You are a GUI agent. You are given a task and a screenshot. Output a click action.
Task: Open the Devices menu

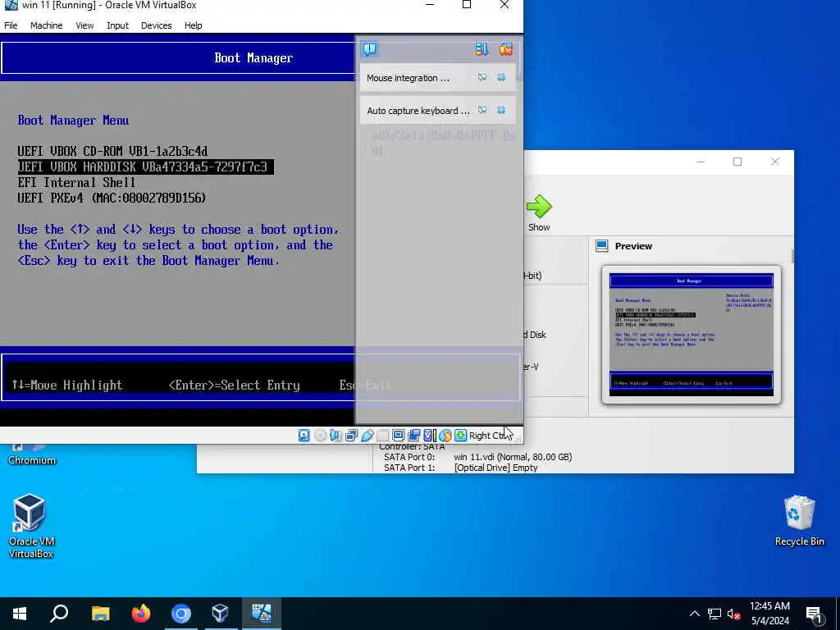point(157,25)
